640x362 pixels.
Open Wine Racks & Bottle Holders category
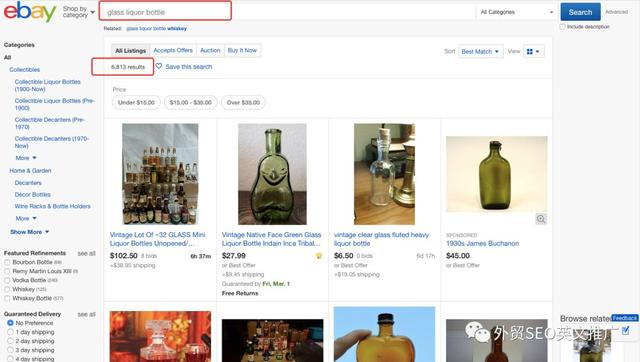click(53, 206)
